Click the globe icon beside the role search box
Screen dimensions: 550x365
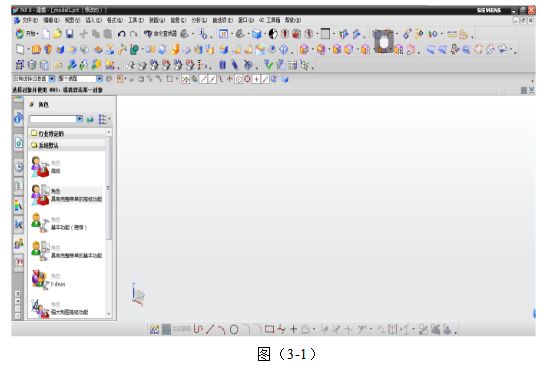click(x=90, y=119)
